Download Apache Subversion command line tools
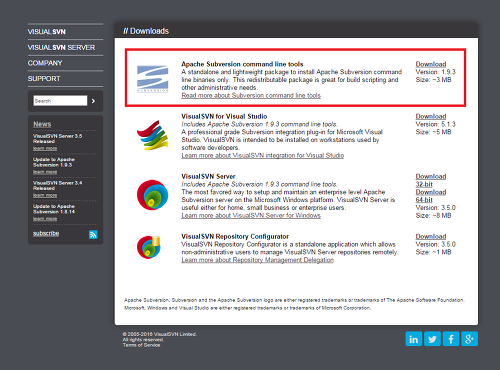The width and height of the screenshot is (500, 370). (431, 64)
